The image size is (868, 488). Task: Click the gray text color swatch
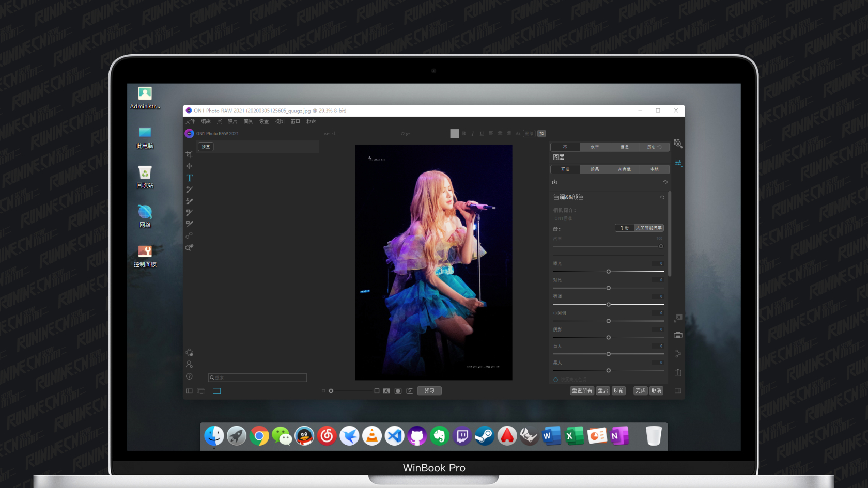tap(454, 133)
